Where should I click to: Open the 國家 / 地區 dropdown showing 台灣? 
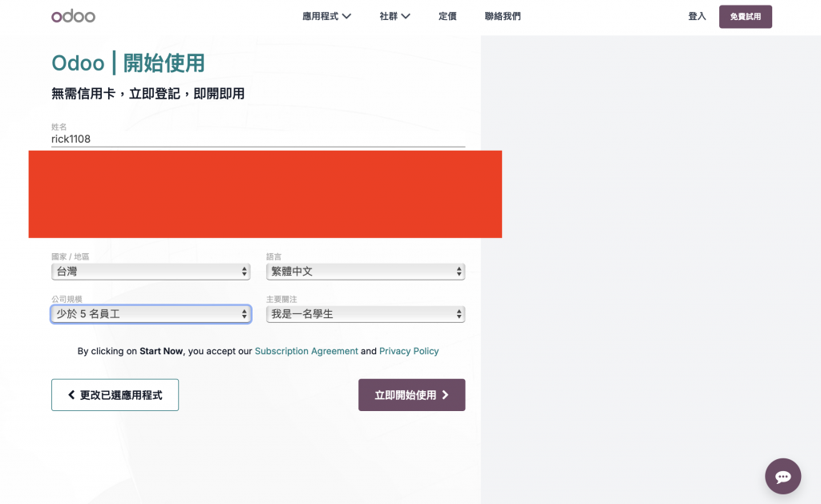151,272
